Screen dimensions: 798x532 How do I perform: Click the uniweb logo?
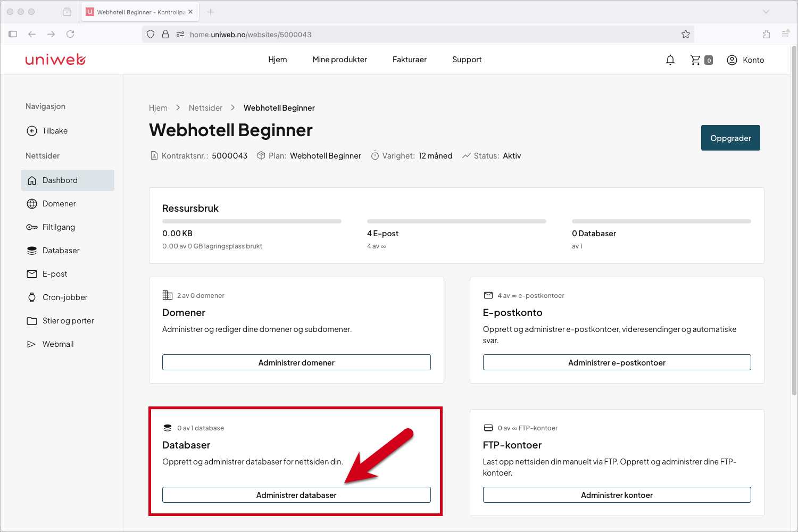55,60
